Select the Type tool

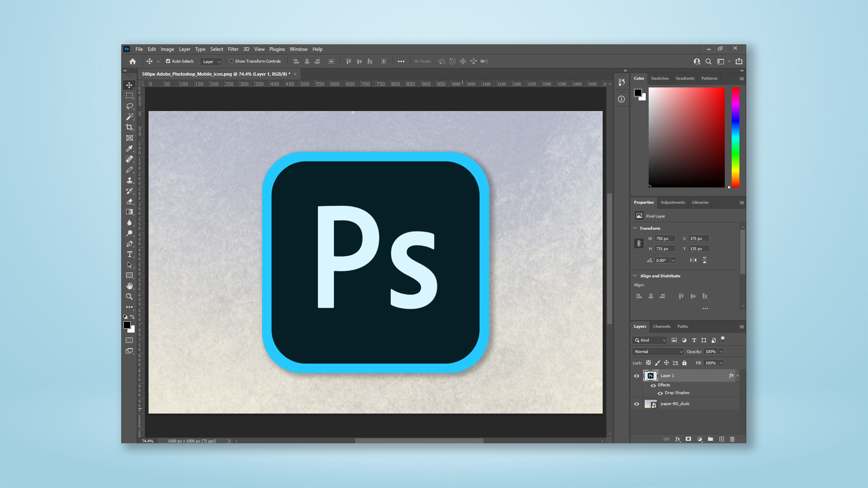(129, 254)
